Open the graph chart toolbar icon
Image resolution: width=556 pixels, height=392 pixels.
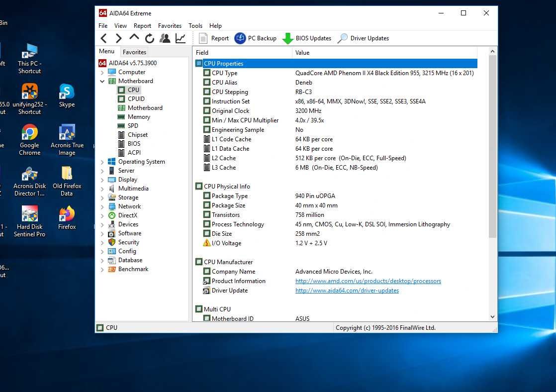pos(181,38)
